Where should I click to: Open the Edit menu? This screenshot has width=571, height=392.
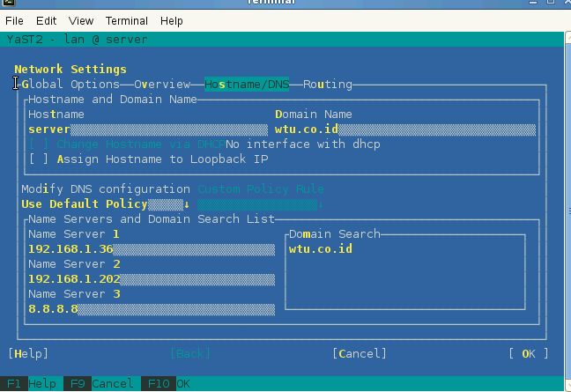[46, 21]
